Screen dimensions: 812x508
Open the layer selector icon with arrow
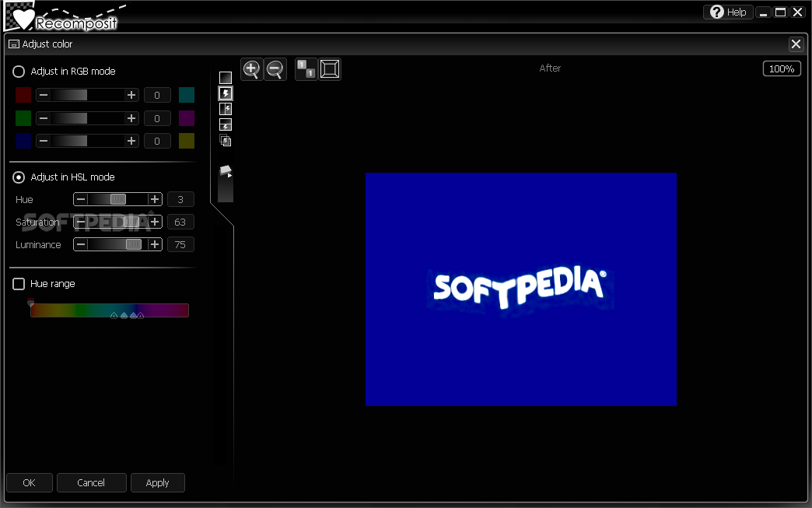tap(226, 171)
